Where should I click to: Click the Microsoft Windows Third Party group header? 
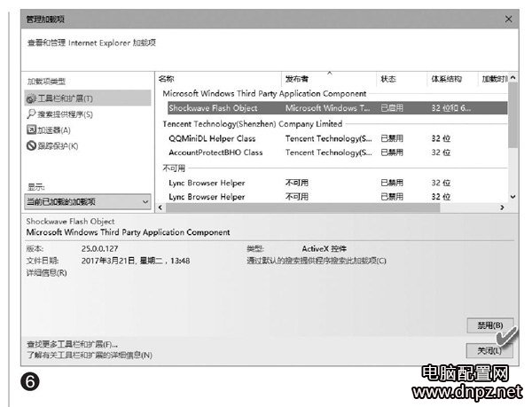tap(264, 94)
